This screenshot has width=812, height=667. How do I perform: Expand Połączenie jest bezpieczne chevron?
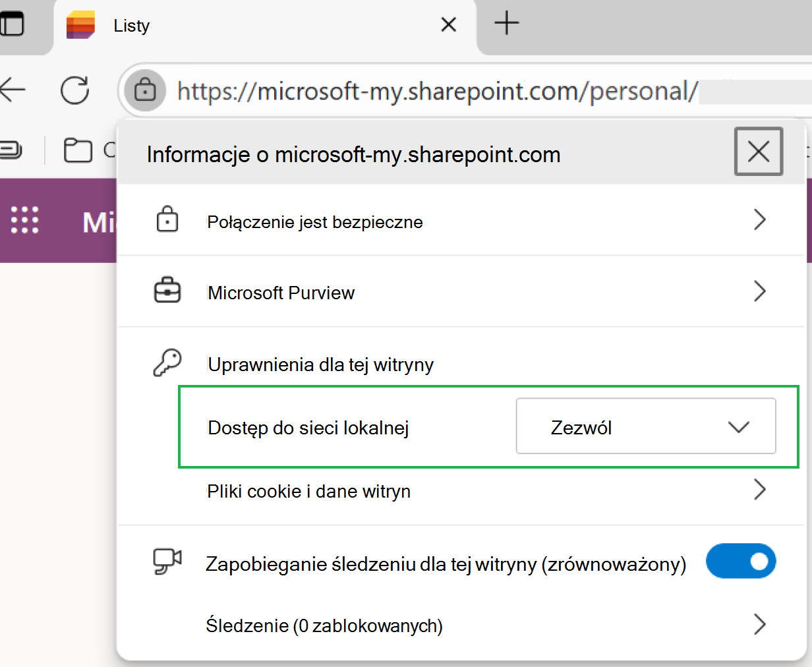(x=760, y=220)
